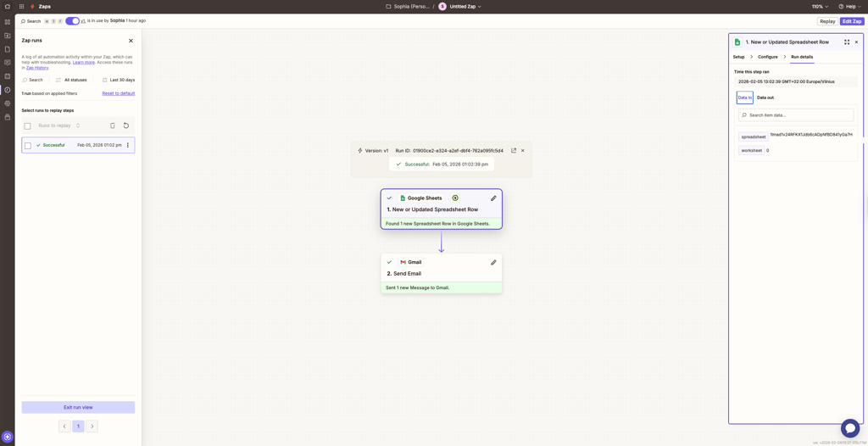Click the Search item data field
The width and height of the screenshot is (868, 446).
tap(796, 114)
